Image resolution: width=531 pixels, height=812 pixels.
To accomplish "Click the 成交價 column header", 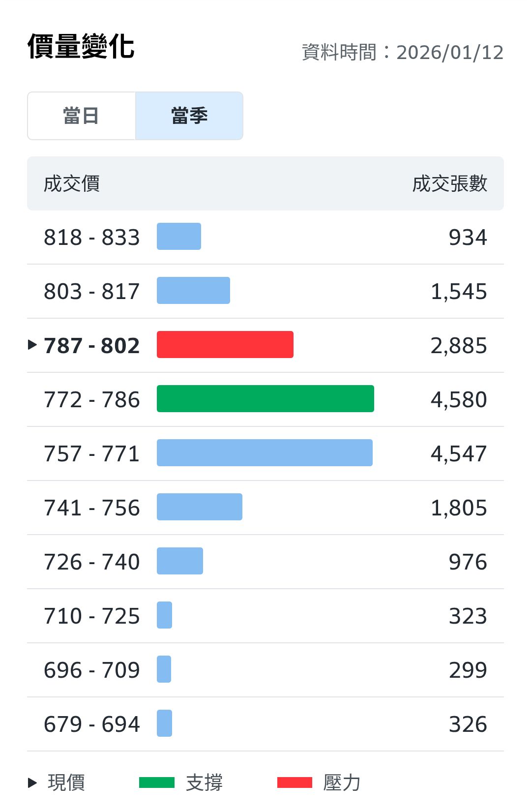I will pos(72,184).
